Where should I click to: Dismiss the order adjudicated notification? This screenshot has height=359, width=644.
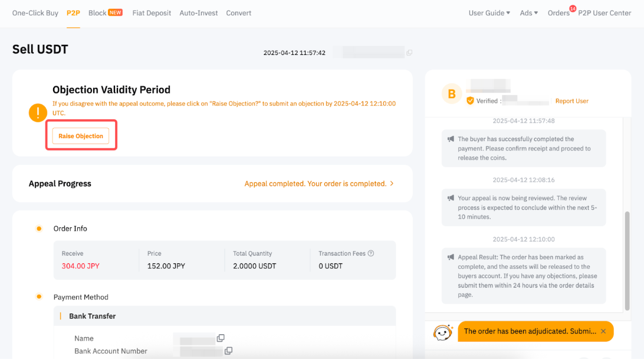[x=603, y=331]
